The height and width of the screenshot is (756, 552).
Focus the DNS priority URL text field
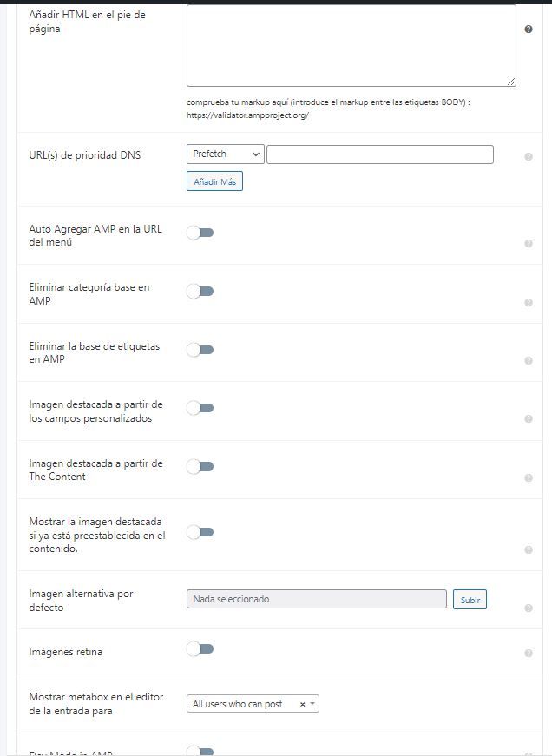380,154
